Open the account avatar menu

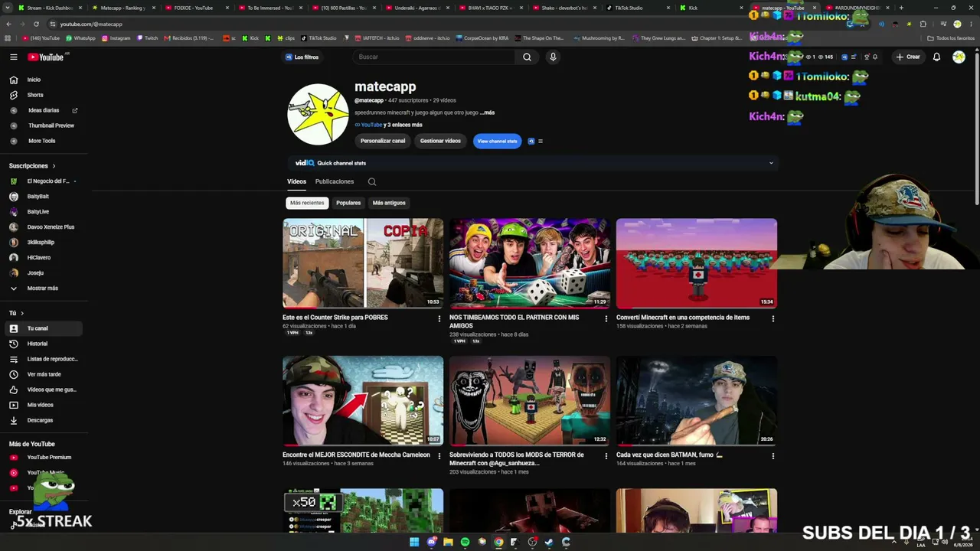(x=959, y=57)
